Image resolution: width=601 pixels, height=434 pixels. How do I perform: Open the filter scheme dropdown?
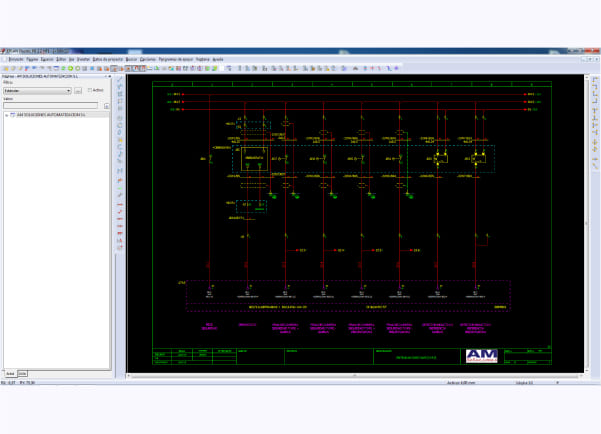pos(37,91)
